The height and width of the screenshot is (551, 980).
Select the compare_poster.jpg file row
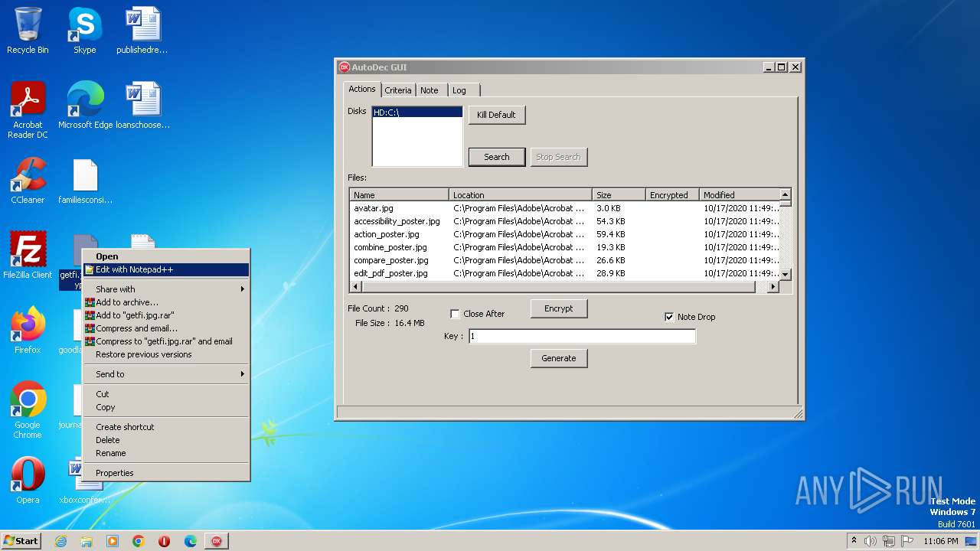pos(565,260)
